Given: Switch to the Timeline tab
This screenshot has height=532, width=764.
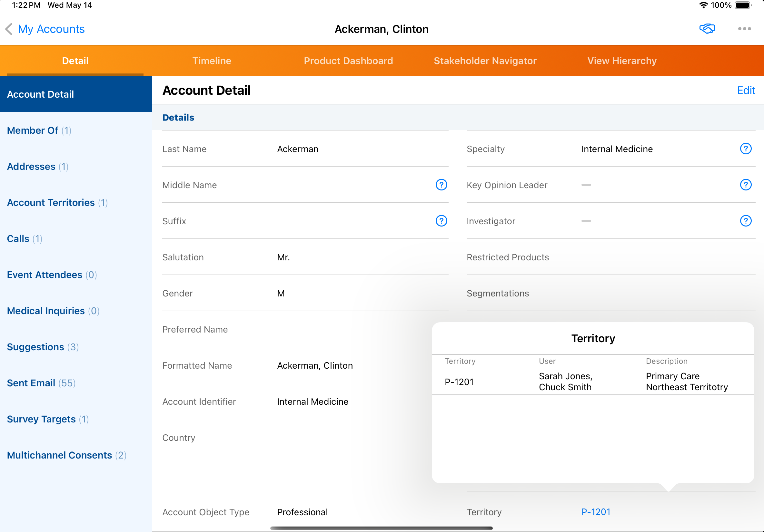Looking at the screenshot, I should click(212, 61).
